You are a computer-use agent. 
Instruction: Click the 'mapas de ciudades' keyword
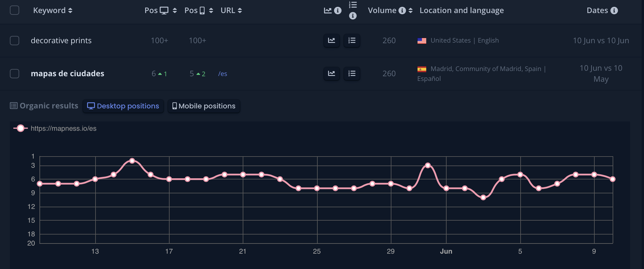point(67,74)
